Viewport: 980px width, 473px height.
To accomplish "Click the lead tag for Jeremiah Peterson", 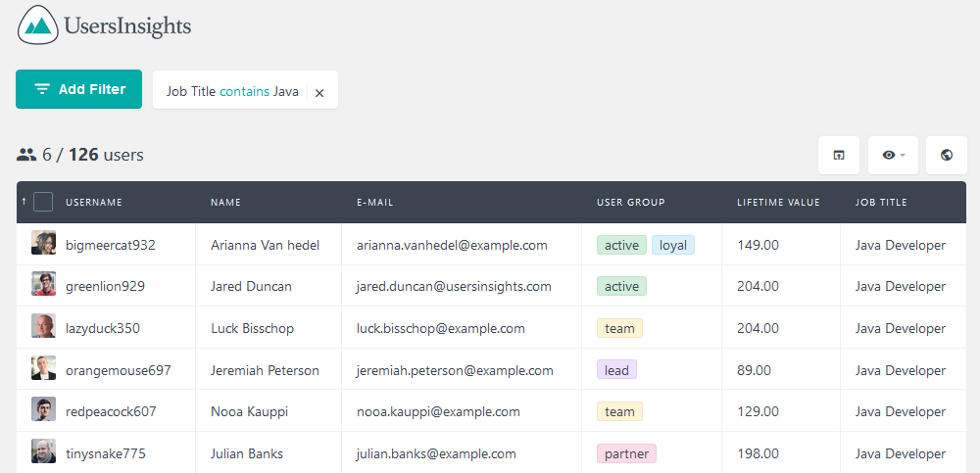I will click(616, 370).
